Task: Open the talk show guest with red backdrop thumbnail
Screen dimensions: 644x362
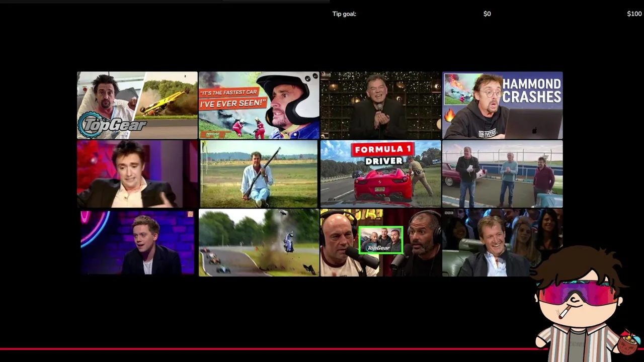Action: pyautogui.click(x=137, y=174)
